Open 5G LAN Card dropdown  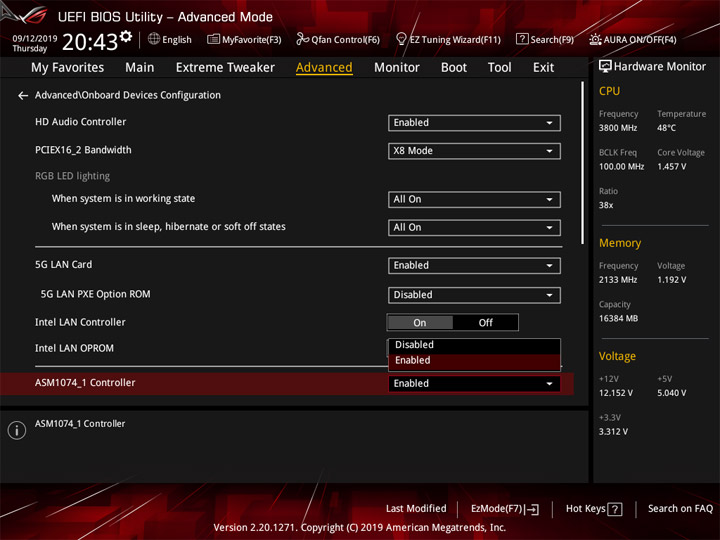click(x=474, y=266)
